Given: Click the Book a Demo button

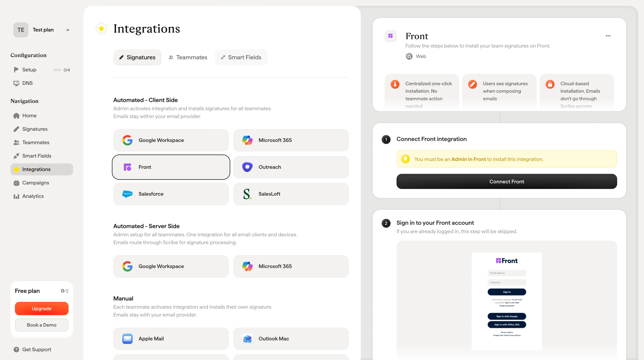Looking at the screenshot, I should (x=42, y=325).
